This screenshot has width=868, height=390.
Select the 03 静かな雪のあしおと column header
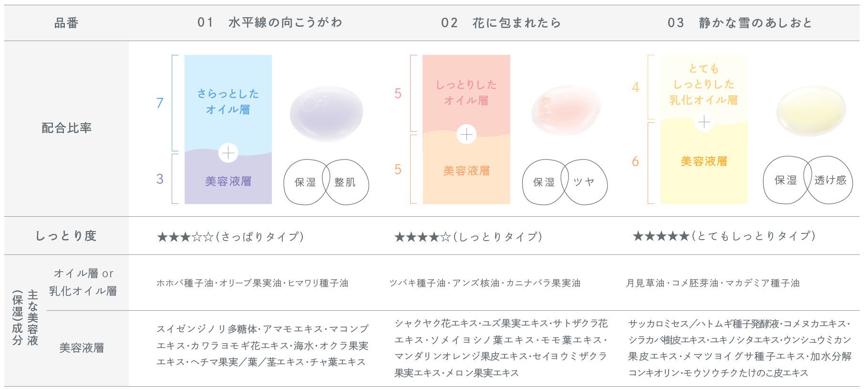click(x=740, y=23)
